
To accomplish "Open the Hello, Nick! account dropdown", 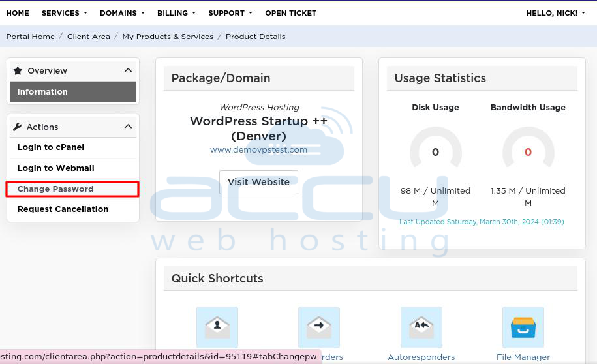I will pos(555,13).
